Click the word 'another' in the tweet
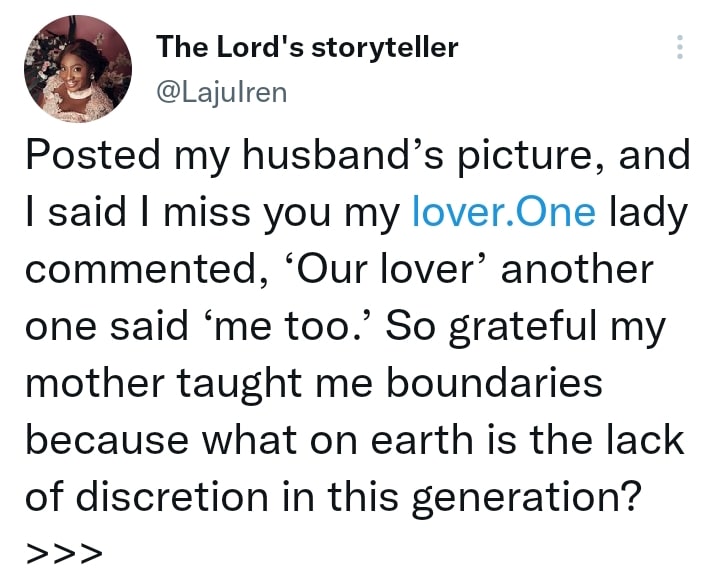The width and height of the screenshot is (720, 571). [567, 270]
